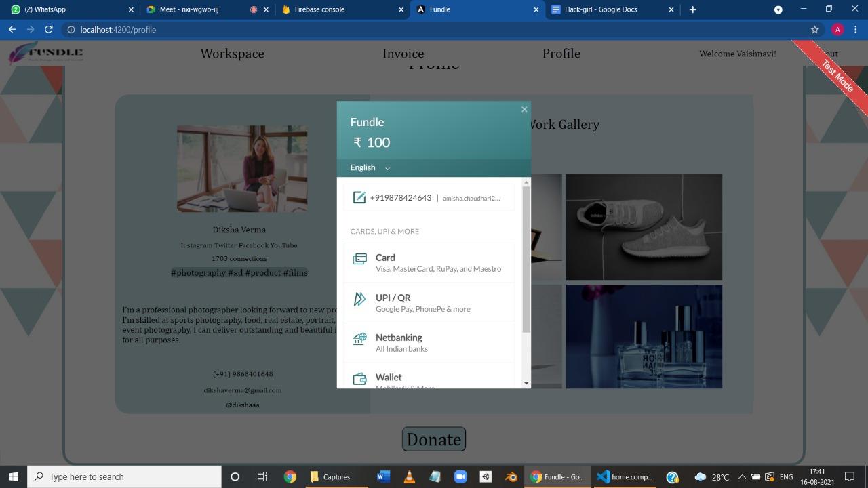Open Cortana from the taskbar
The image size is (868, 488).
tap(235, 476)
